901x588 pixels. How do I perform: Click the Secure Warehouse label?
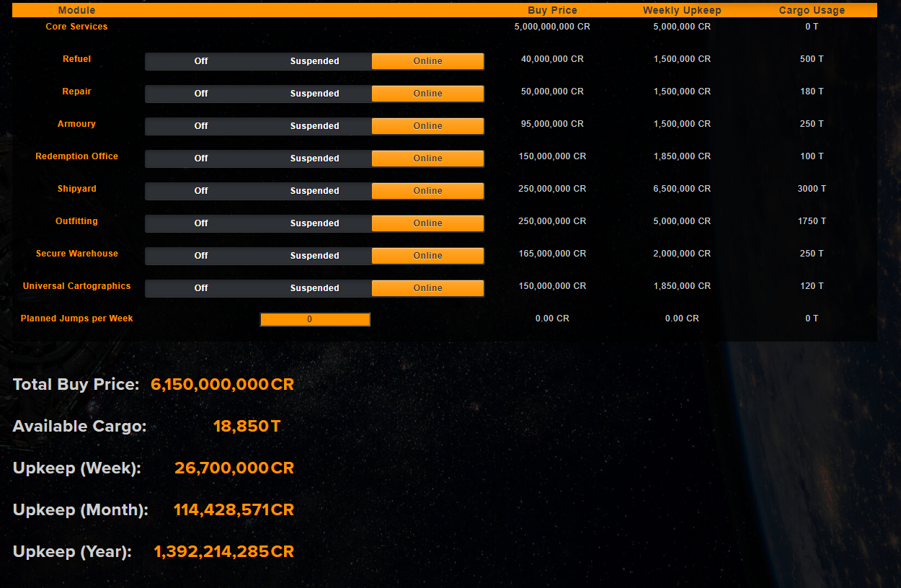click(76, 254)
